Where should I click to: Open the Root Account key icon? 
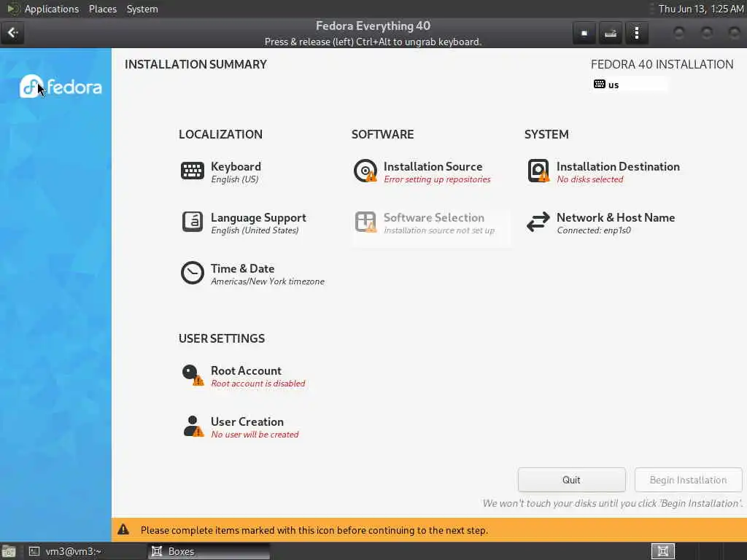click(x=193, y=375)
